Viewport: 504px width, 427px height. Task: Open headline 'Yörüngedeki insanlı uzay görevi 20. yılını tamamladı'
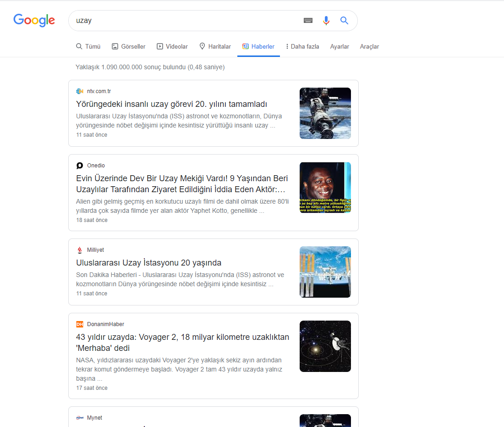pos(171,104)
